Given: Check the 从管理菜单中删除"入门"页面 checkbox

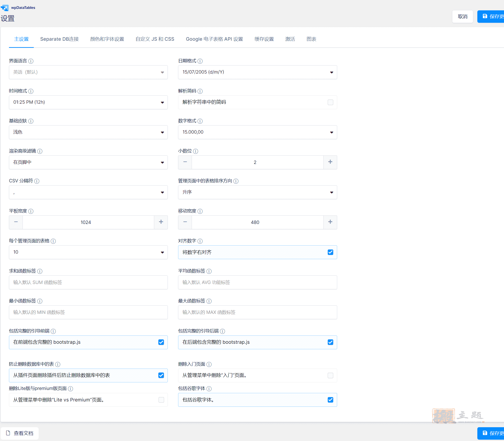Looking at the screenshot, I should [x=330, y=375].
